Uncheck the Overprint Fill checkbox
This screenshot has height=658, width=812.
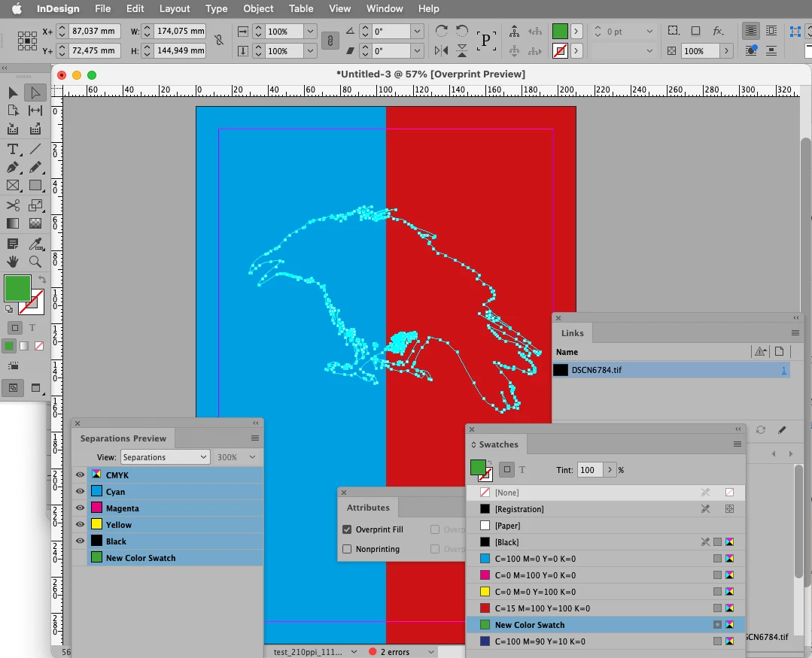[347, 529]
